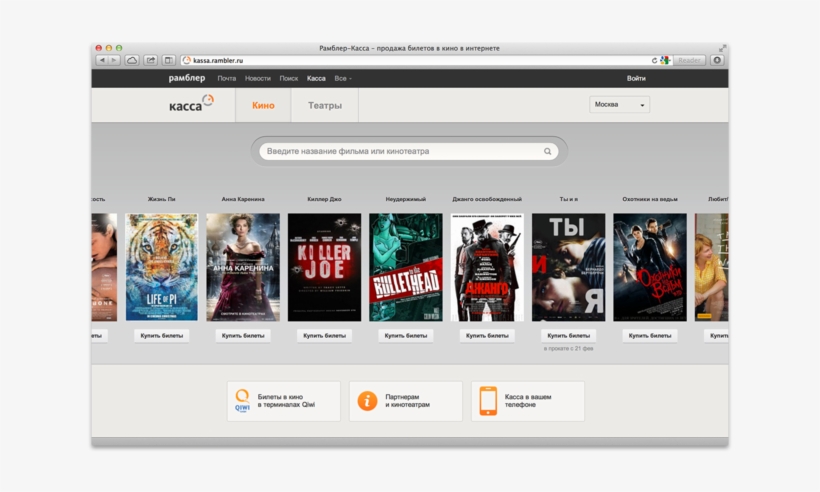
Task: Open Билеты в кино в терминалах Qiwi
Action: [284, 401]
